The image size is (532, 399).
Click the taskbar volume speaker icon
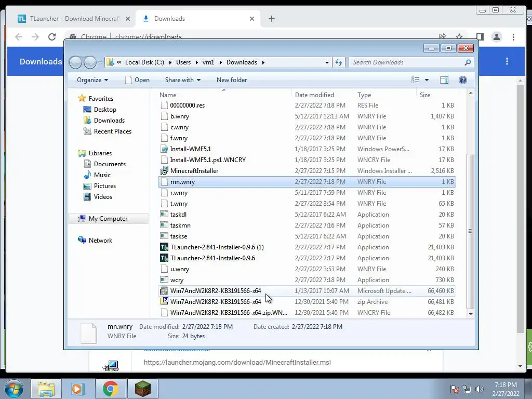pos(479,389)
